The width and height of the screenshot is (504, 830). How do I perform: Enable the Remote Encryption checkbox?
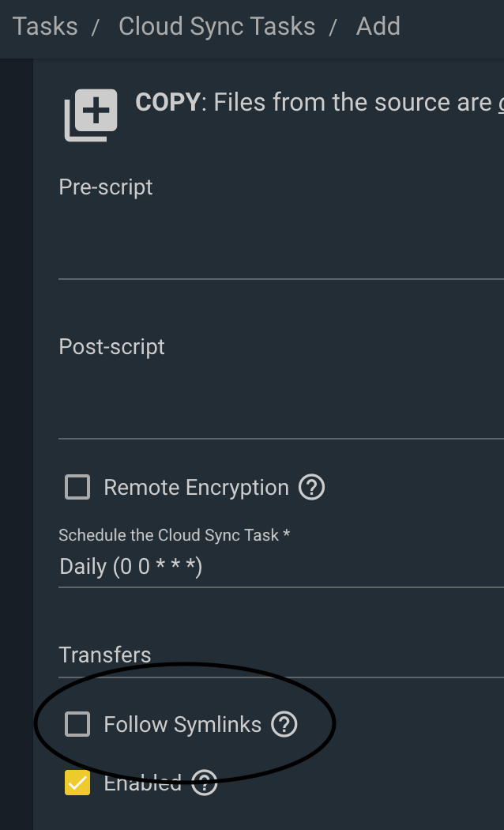(77, 487)
